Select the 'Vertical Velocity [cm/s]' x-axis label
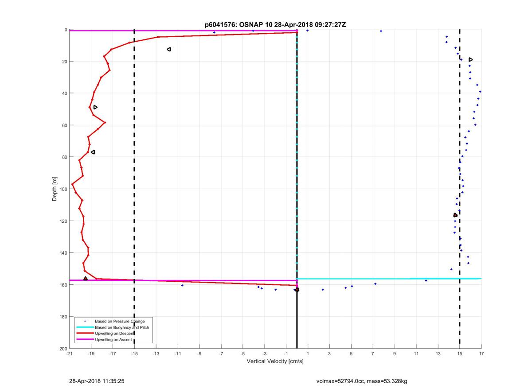Image resolution: width=532 pixels, height=392 pixels. [x=275, y=361]
